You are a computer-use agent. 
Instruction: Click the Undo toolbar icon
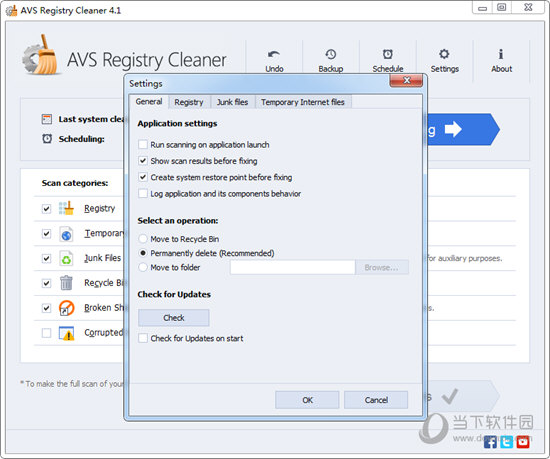(x=274, y=55)
